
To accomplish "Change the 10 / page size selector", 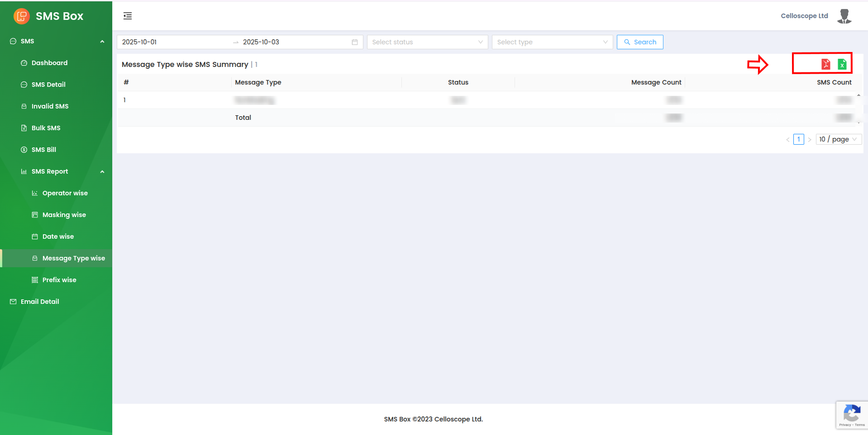I will tap(838, 139).
